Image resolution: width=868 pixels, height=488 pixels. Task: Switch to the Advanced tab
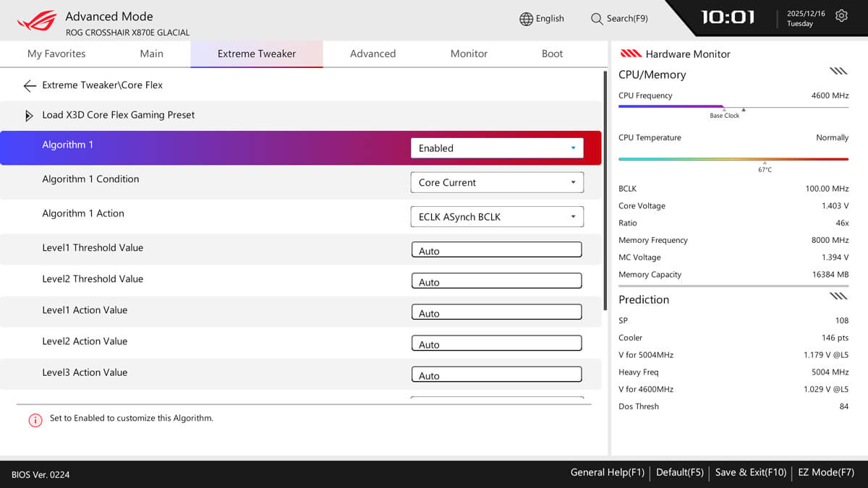pyautogui.click(x=373, y=53)
